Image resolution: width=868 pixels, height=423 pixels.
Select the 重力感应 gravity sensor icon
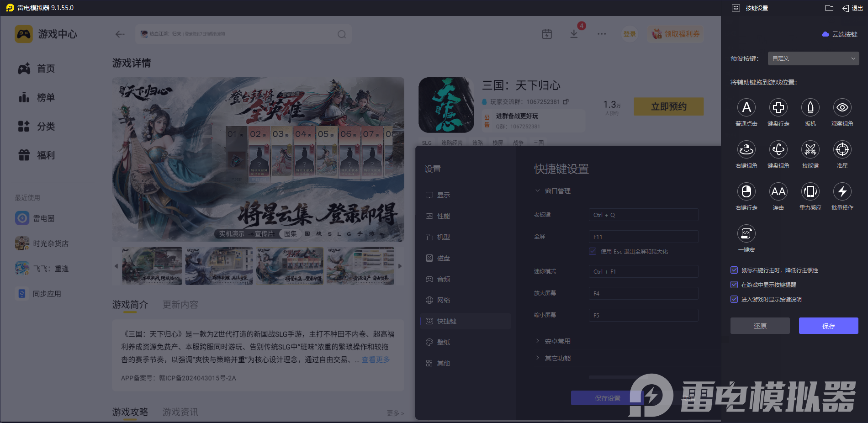(810, 192)
